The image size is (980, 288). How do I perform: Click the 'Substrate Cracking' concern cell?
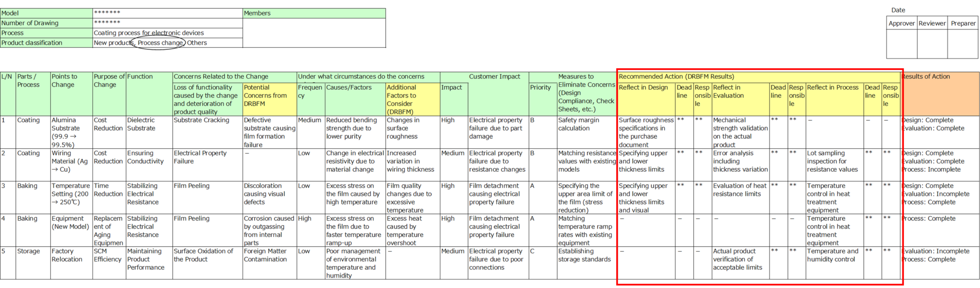[208, 132]
